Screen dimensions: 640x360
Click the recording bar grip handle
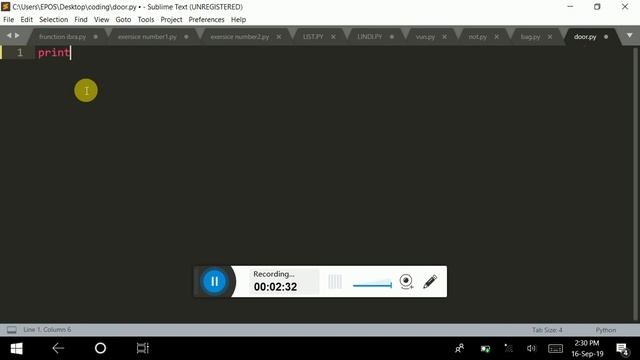click(x=335, y=282)
